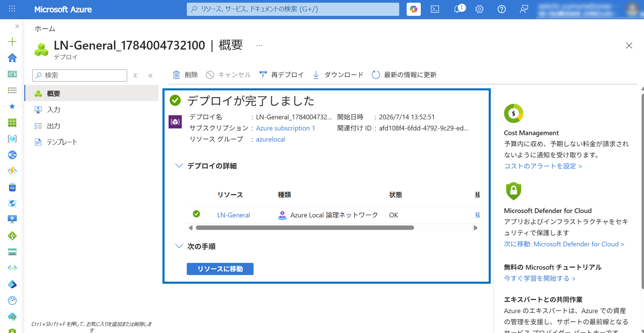Open Monitor gauge icon in sidebar
This screenshot has width=644, height=333.
click(12, 300)
